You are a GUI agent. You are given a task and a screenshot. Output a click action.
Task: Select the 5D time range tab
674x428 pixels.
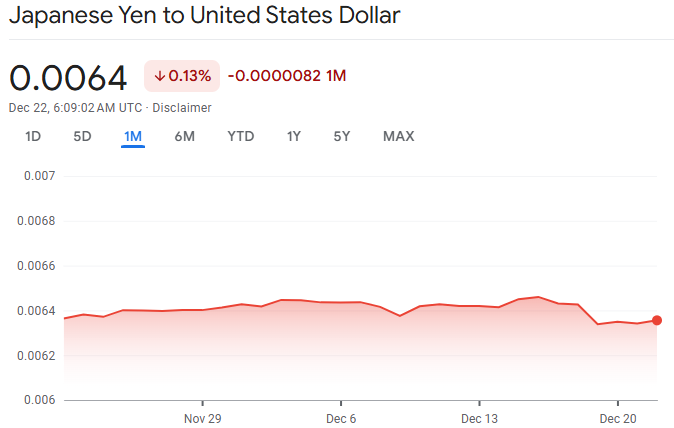82,136
